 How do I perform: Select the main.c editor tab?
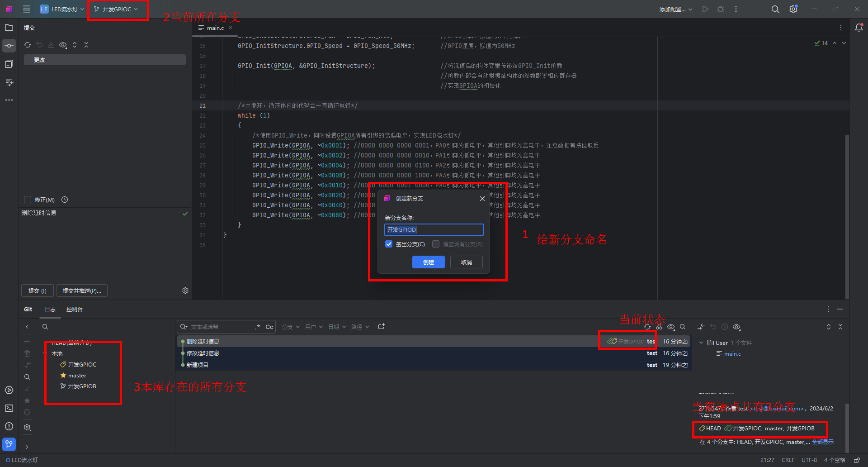[215, 28]
